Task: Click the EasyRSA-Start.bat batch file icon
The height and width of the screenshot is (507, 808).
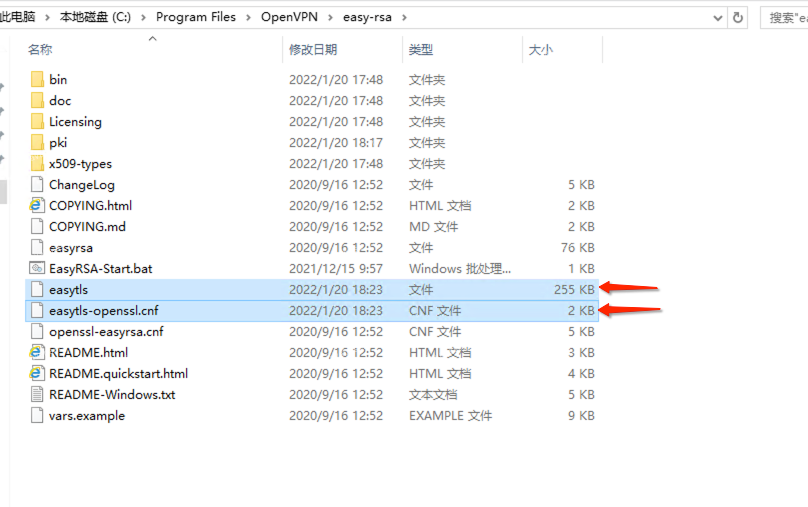Action: pos(37,269)
